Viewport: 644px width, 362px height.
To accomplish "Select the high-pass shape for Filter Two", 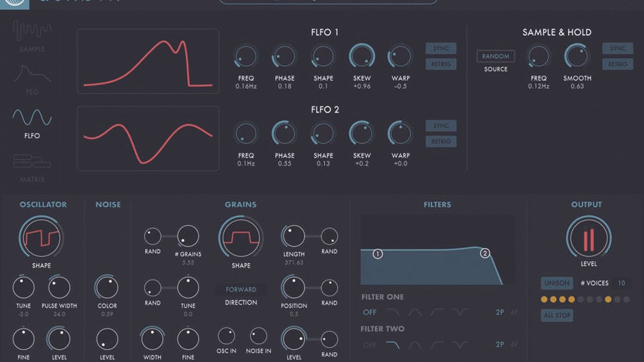I will coord(436,344).
